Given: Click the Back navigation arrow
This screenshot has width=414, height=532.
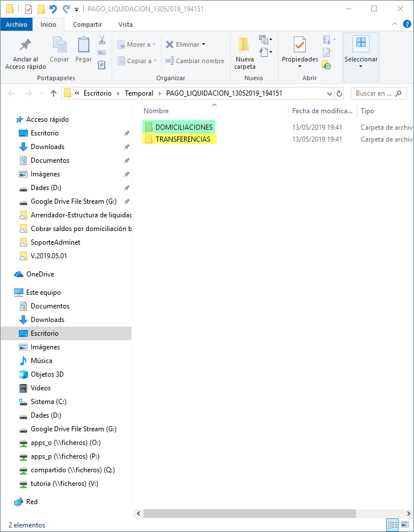Looking at the screenshot, I should click(11, 93).
